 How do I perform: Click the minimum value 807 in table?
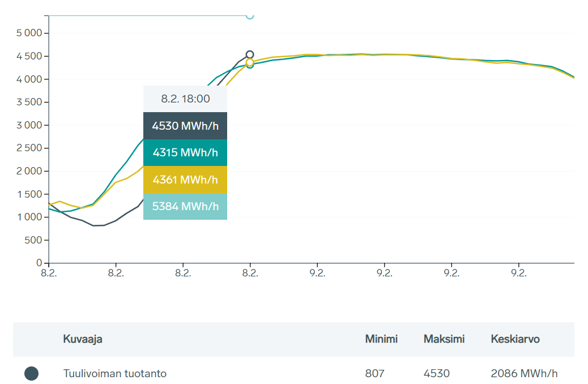click(x=375, y=373)
